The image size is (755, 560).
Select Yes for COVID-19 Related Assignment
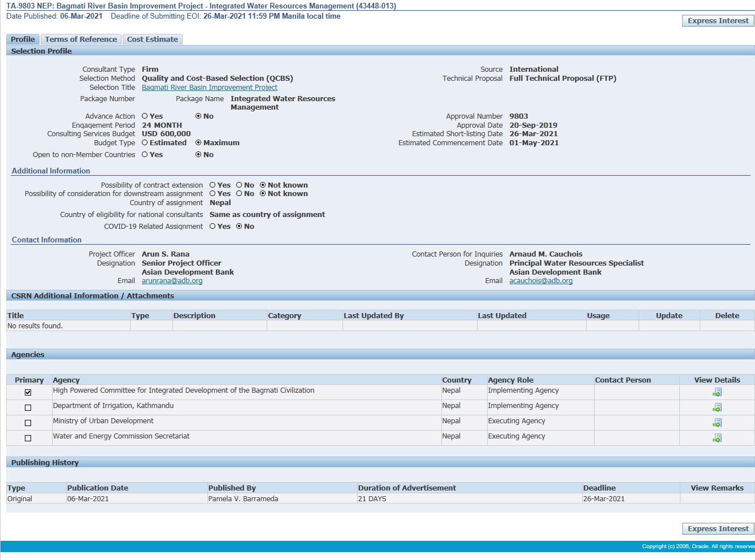[212, 227]
